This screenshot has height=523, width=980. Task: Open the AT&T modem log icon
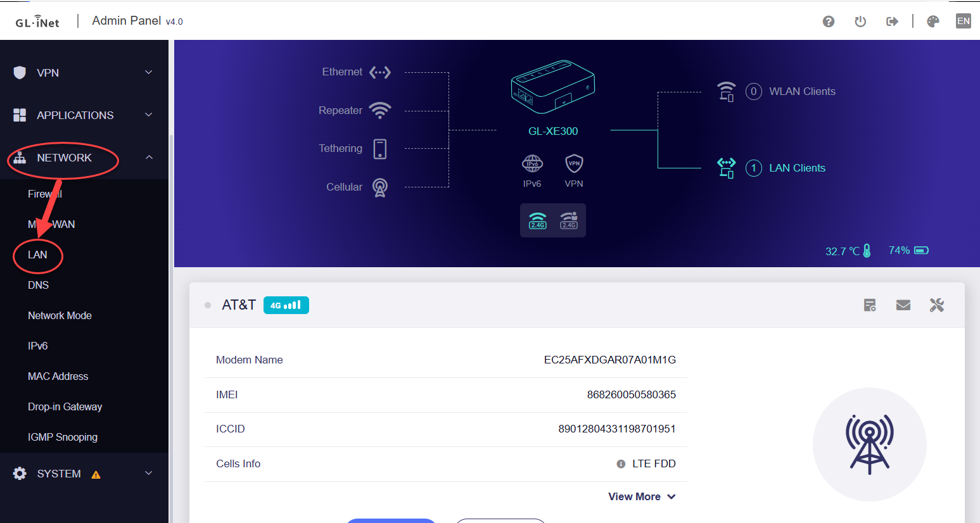tap(870, 305)
